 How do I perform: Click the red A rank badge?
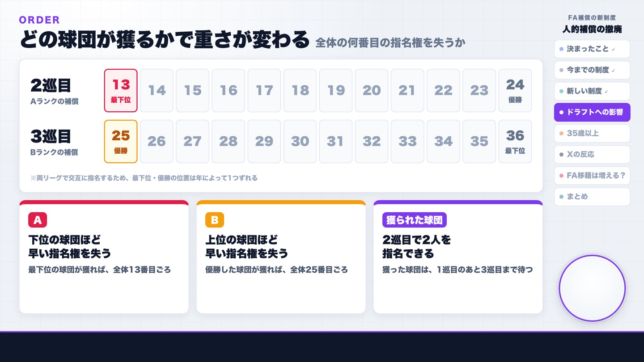(38, 220)
